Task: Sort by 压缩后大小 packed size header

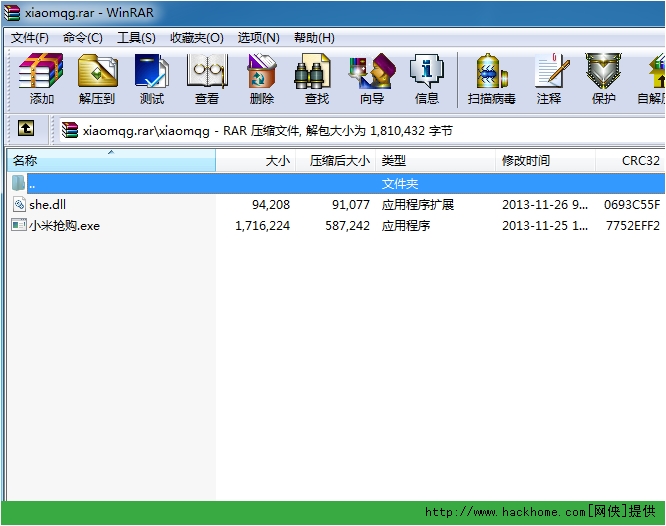Action: pyautogui.click(x=336, y=160)
